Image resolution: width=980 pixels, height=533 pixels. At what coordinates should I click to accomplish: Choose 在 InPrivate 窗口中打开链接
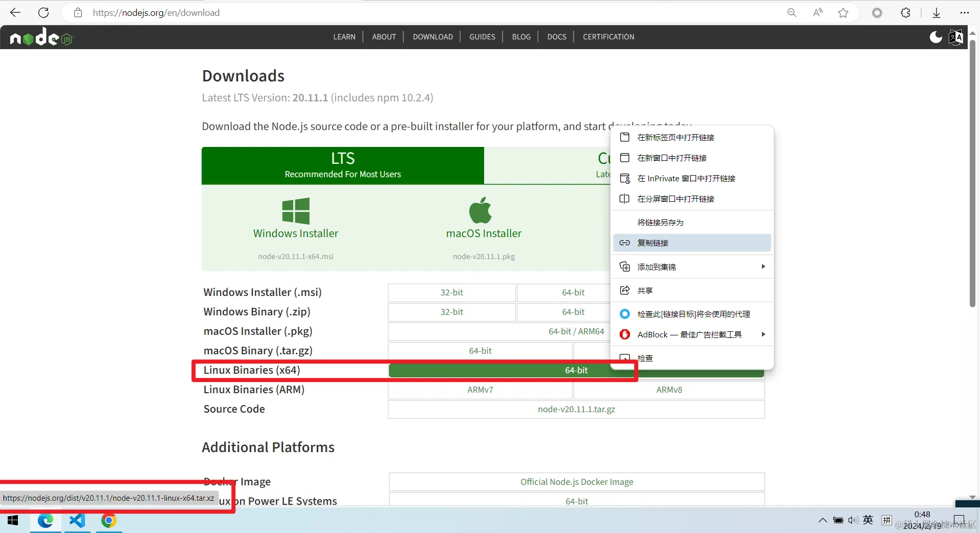click(x=692, y=178)
